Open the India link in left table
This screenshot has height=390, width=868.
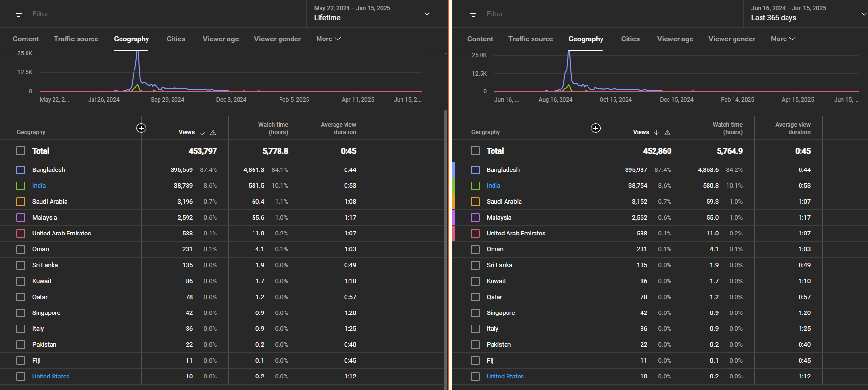[x=39, y=186]
